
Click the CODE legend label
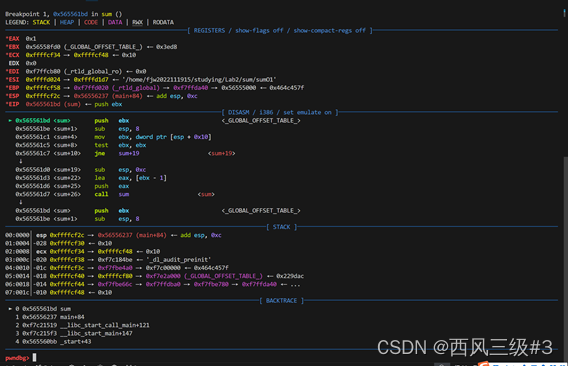coord(91,23)
